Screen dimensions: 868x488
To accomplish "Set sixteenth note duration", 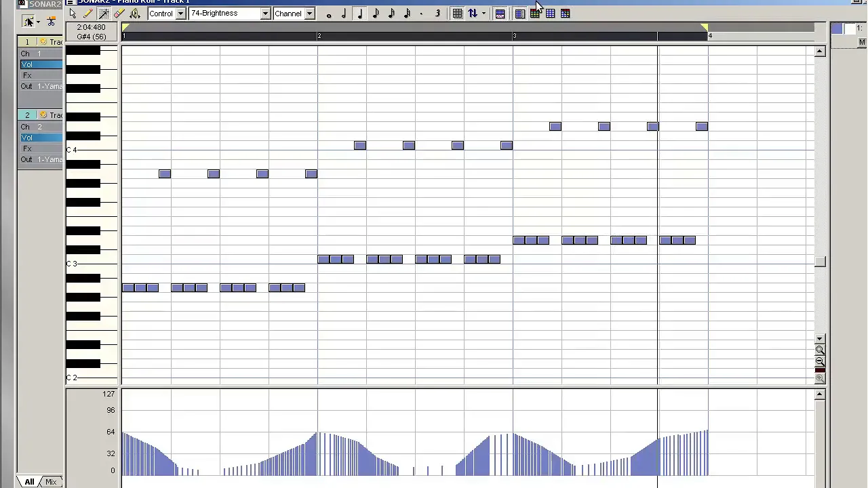I will point(391,14).
